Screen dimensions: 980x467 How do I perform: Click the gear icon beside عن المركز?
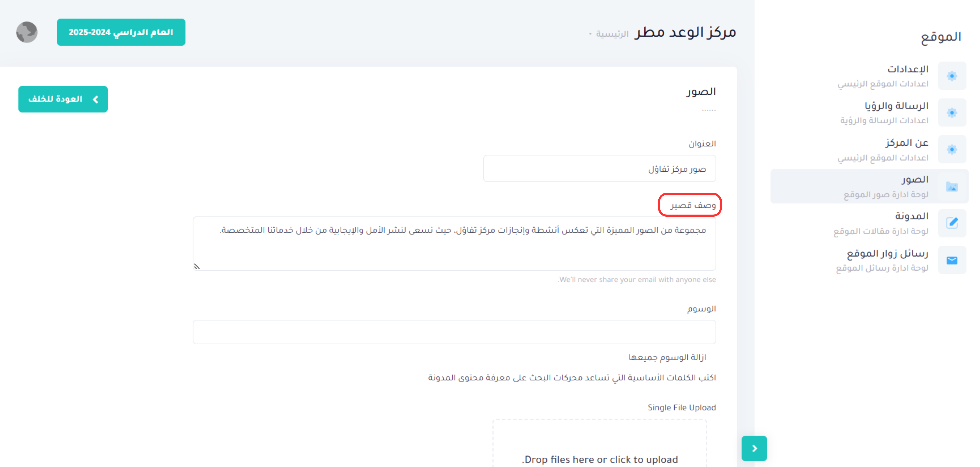coord(952,149)
